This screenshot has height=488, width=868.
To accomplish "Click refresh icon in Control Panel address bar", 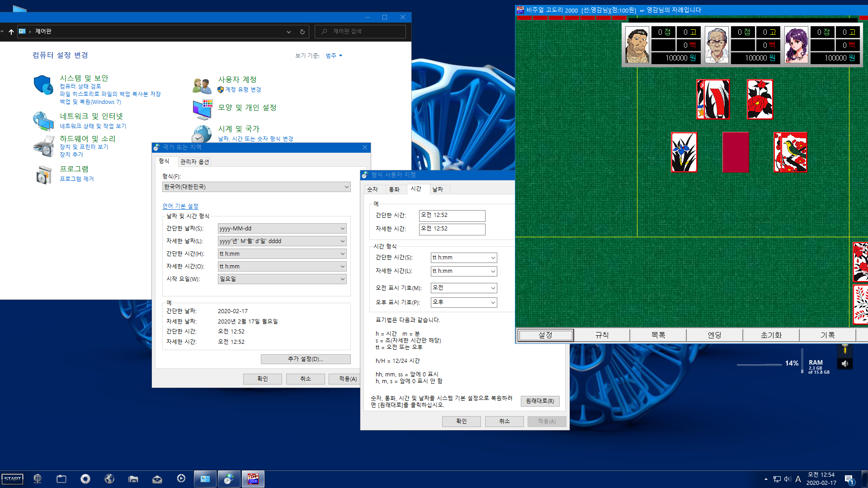I will (x=302, y=32).
